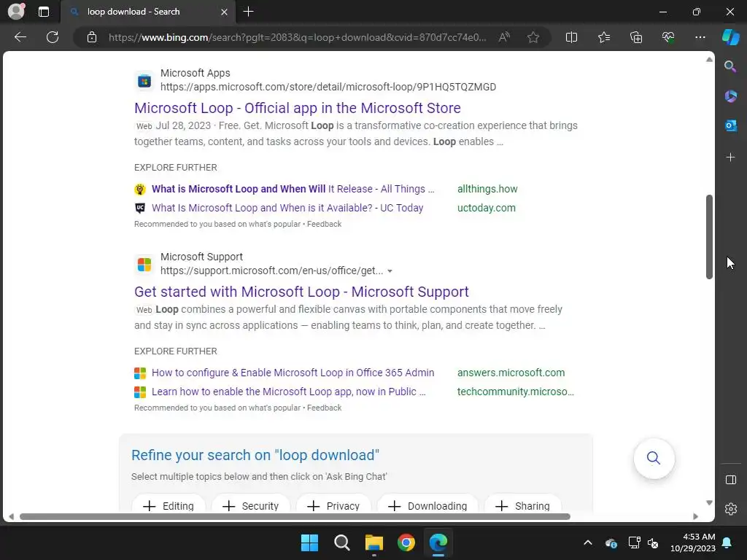Image resolution: width=747 pixels, height=560 pixels.
Task: Open the tab actions menu icon
Action: (x=43, y=12)
